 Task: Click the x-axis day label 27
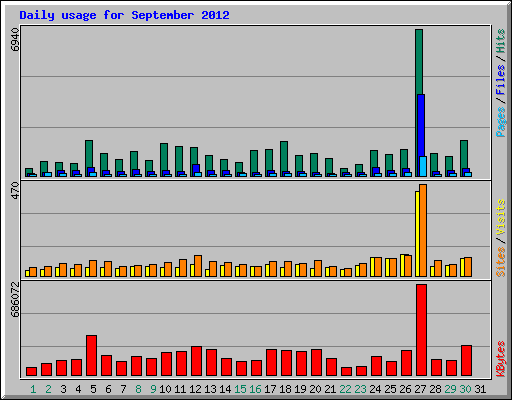pyautogui.click(x=420, y=389)
